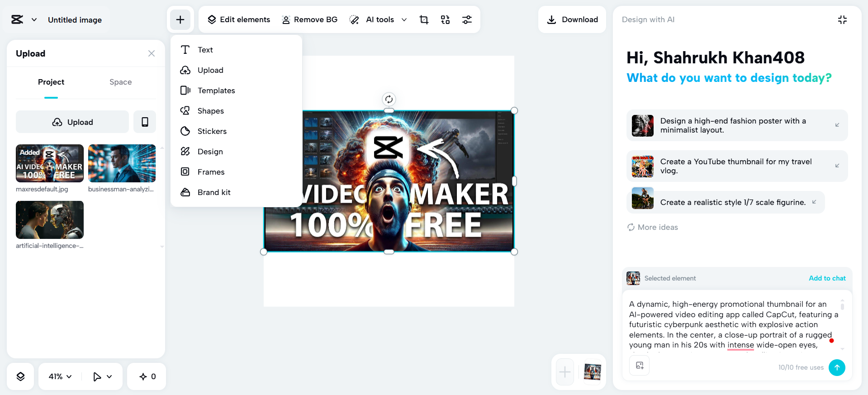Open the 41% zoom level dropdown
Image resolution: width=868 pixels, height=395 pixels.
click(60, 376)
